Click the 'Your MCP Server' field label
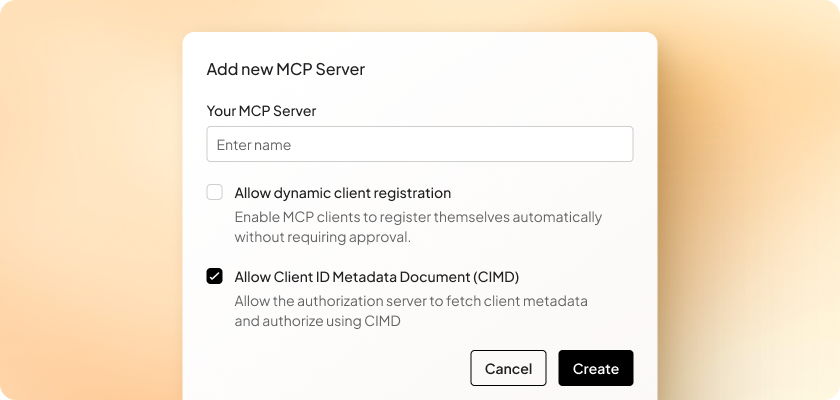Image resolution: width=840 pixels, height=400 pixels. [x=261, y=111]
